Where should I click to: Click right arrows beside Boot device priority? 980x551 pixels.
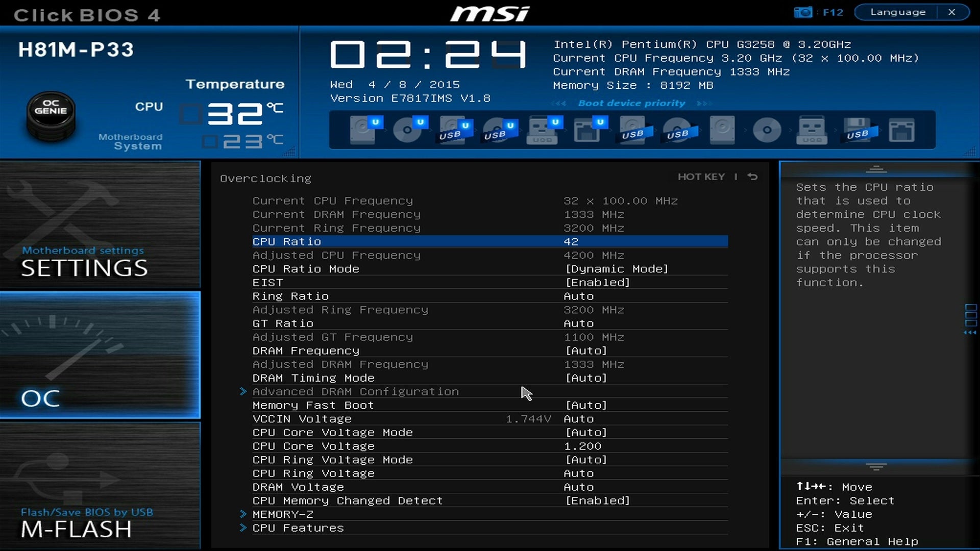[x=703, y=103]
